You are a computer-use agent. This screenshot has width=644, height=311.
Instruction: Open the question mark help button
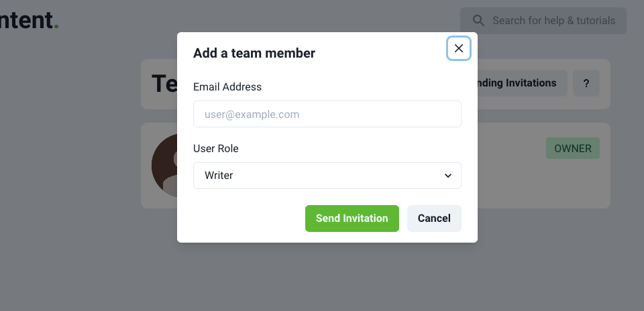coord(586,83)
